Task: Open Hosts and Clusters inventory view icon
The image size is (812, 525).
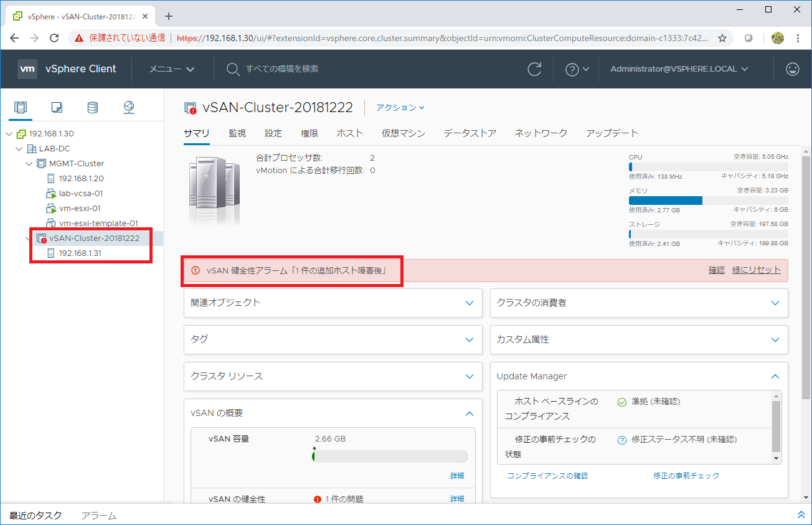Action: coord(21,108)
